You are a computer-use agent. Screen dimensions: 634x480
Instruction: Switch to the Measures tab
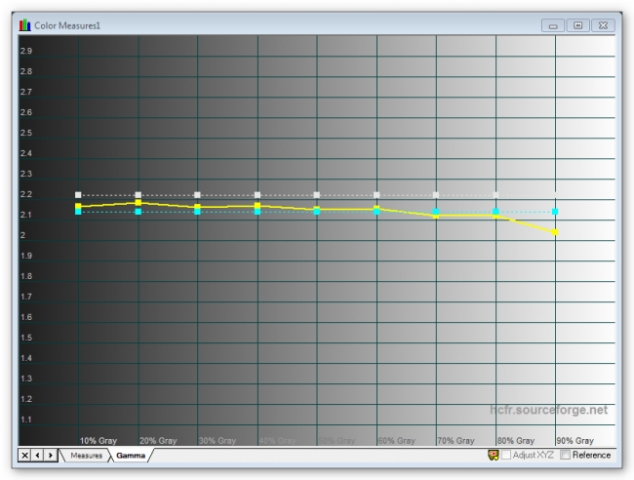[x=87, y=455]
